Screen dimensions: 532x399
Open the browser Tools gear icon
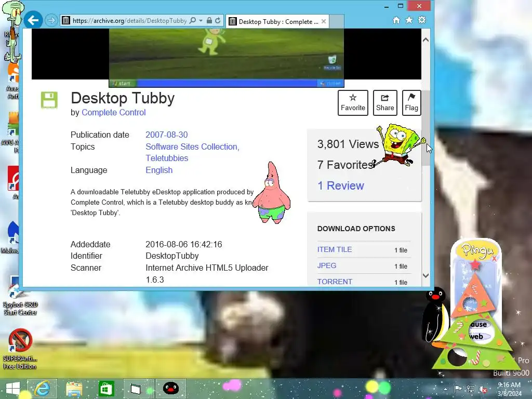point(422,20)
